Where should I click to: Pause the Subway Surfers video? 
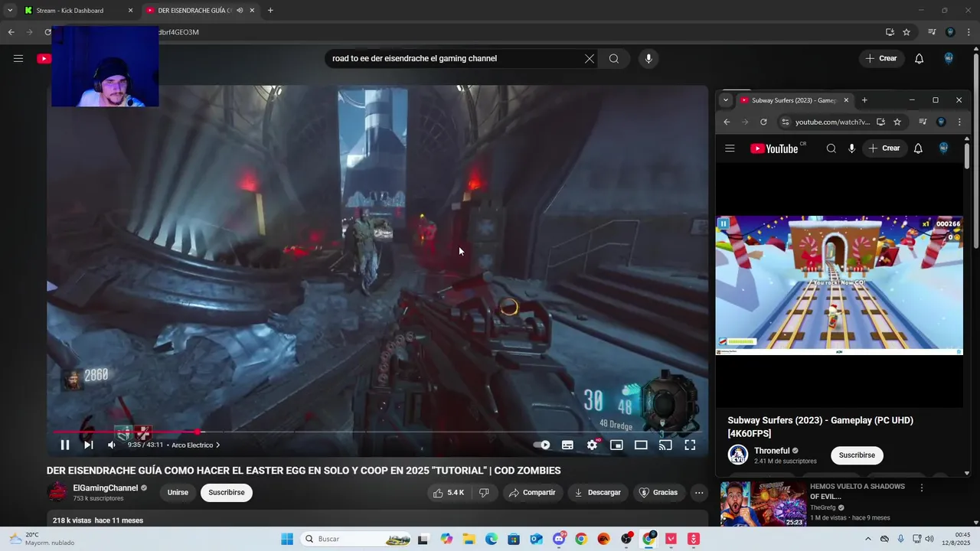[x=723, y=223]
